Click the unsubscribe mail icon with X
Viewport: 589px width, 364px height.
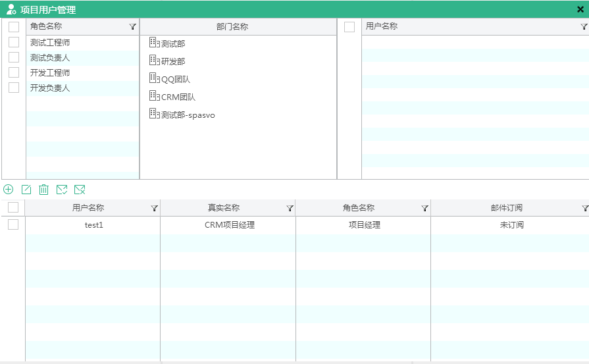point(80,190)
